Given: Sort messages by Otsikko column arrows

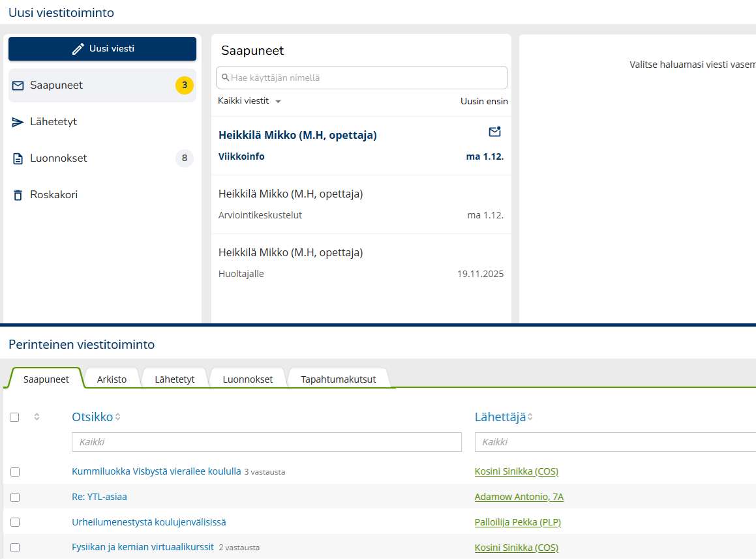Looking at the screenshot, I should coord(118,417).
